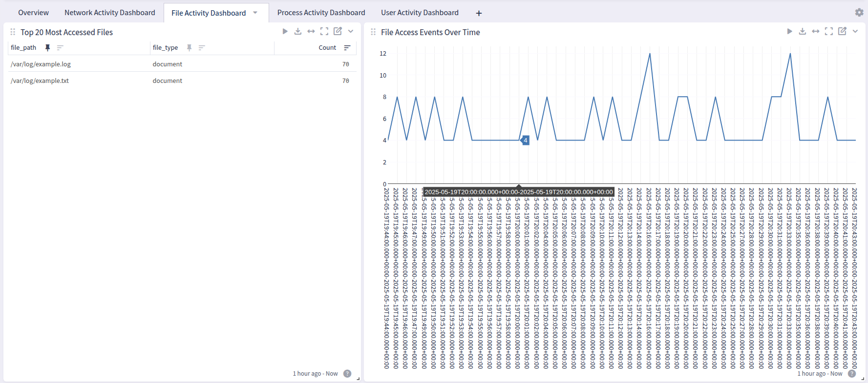
Task: Sort by the file_path column
Action: coord(60,48)
